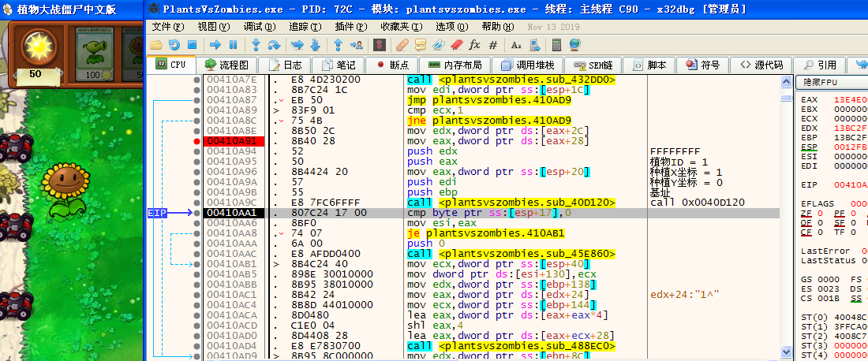Open the 文件 menu
The image size is (868, 361).
(168, 27)
